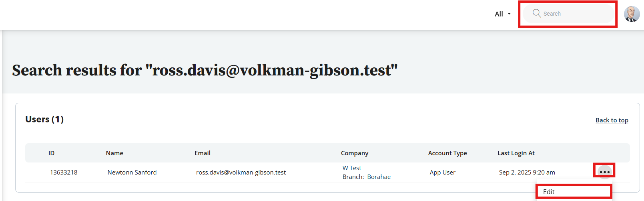Image resolution: width=644 pixels, height=201 pixels.
Task: Expand the All filter dropdown arrow
Action: pos(509,14)
